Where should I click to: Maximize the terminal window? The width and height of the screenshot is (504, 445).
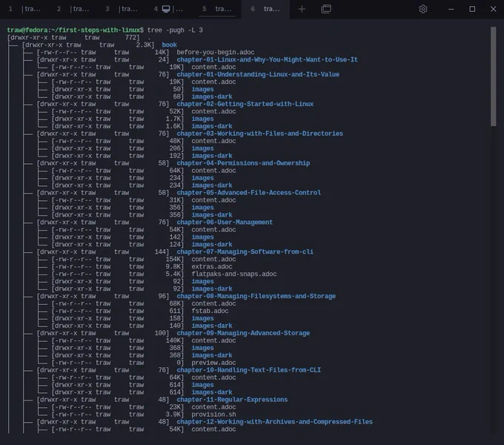point(472,9)
